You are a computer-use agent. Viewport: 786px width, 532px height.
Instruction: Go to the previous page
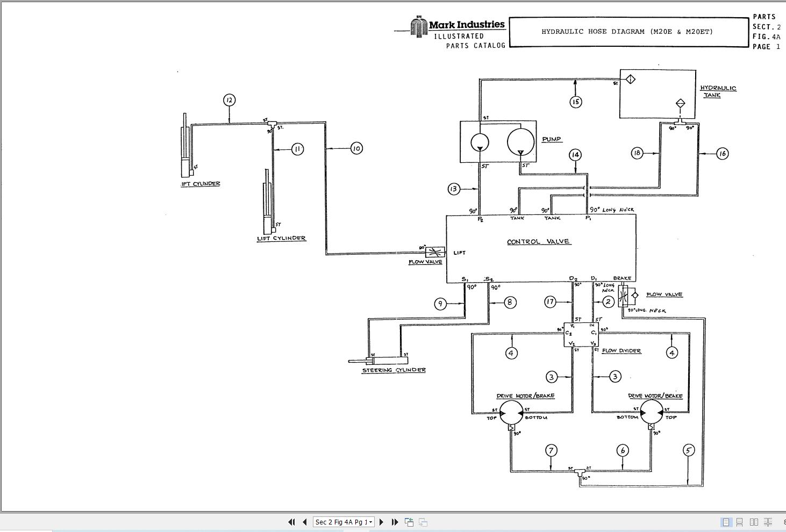point(304,522)
